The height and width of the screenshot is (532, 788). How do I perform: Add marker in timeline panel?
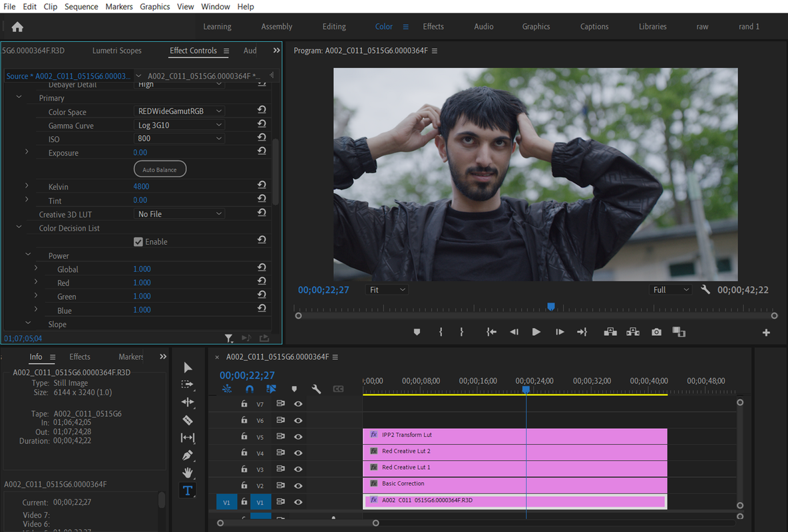294,389
